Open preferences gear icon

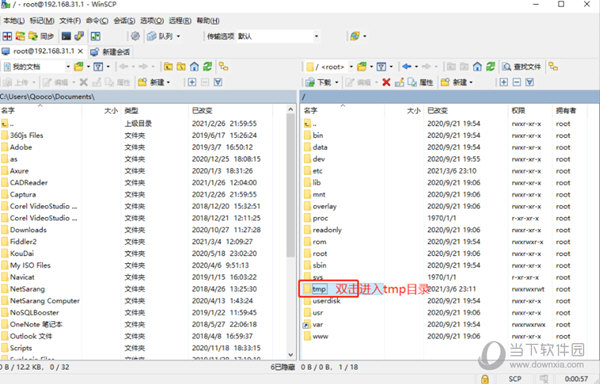135,36
